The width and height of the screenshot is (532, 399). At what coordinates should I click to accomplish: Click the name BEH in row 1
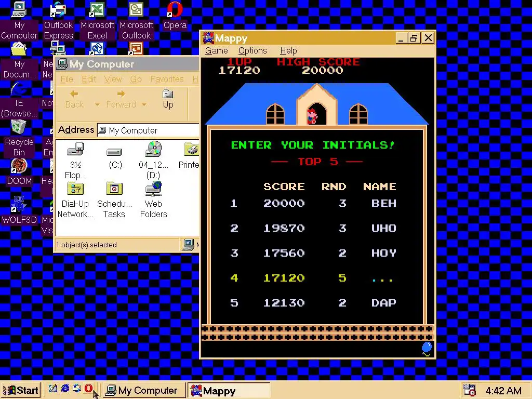point(384,203)
